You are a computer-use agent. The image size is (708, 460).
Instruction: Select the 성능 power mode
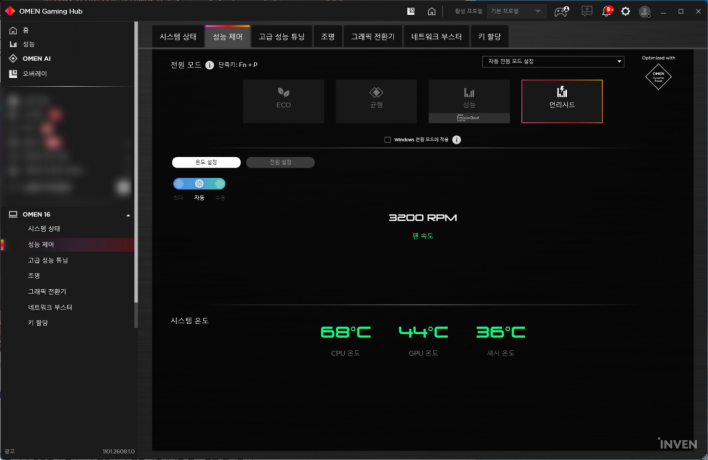(x=469, y=101)
